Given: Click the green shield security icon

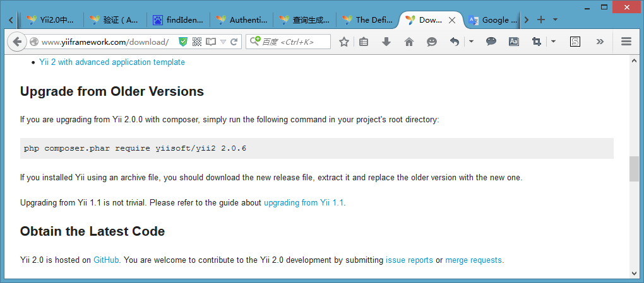Looking at the screenshot, I should [183, 42].
